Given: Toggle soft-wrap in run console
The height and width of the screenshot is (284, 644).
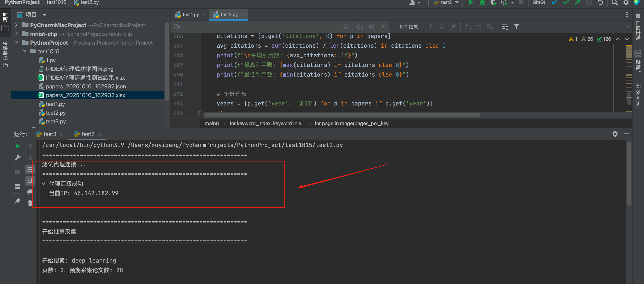Looking at the screenshot, I should click(x=30, y=170).
